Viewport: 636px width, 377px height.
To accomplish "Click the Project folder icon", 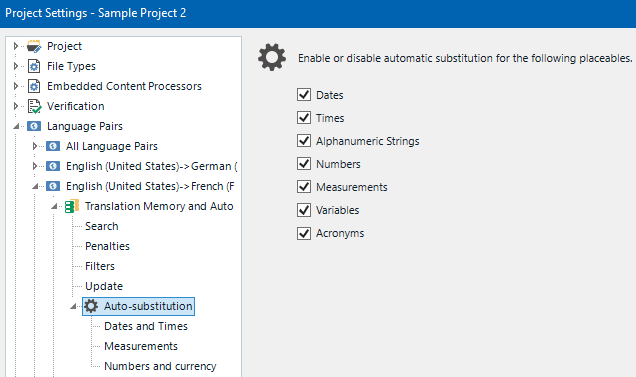I will (34, 46).
